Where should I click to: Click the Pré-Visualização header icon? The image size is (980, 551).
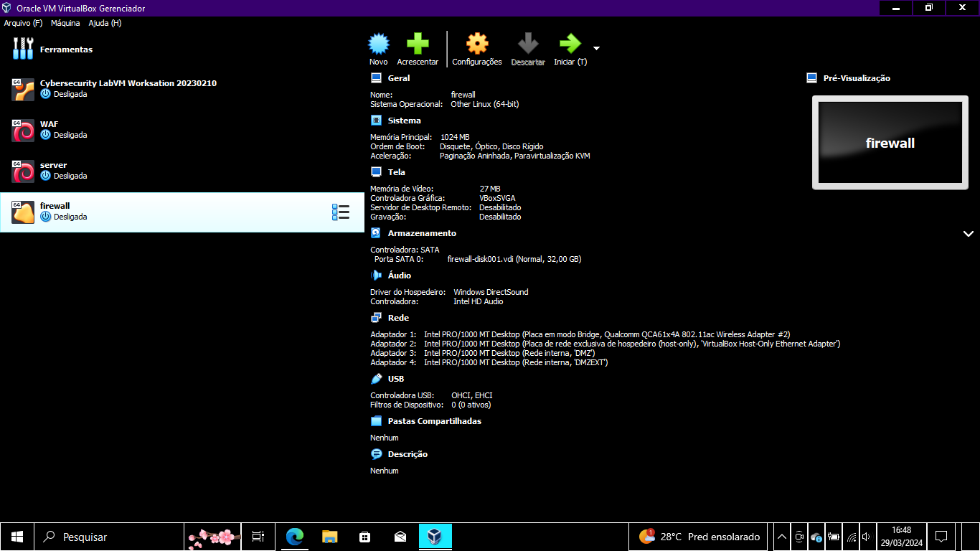[812, 78]
